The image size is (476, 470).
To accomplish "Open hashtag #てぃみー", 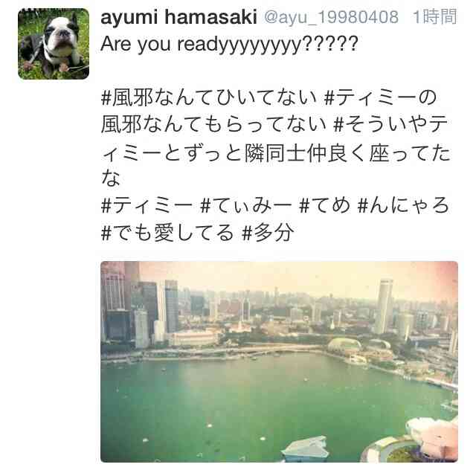I will point(246,205).
